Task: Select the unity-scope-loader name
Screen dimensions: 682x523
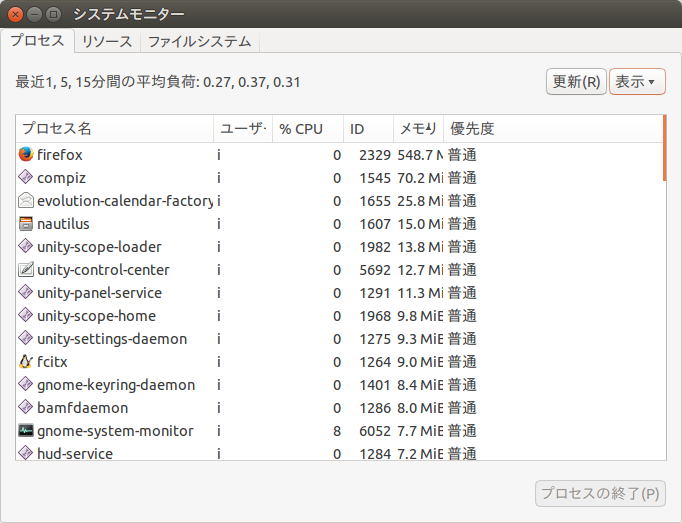Action: 99,247
